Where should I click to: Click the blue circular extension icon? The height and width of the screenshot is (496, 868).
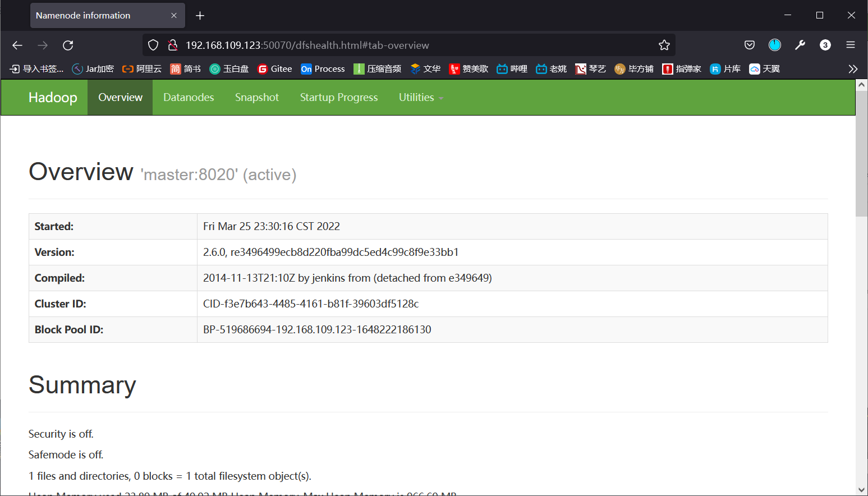tap(775, 45)
